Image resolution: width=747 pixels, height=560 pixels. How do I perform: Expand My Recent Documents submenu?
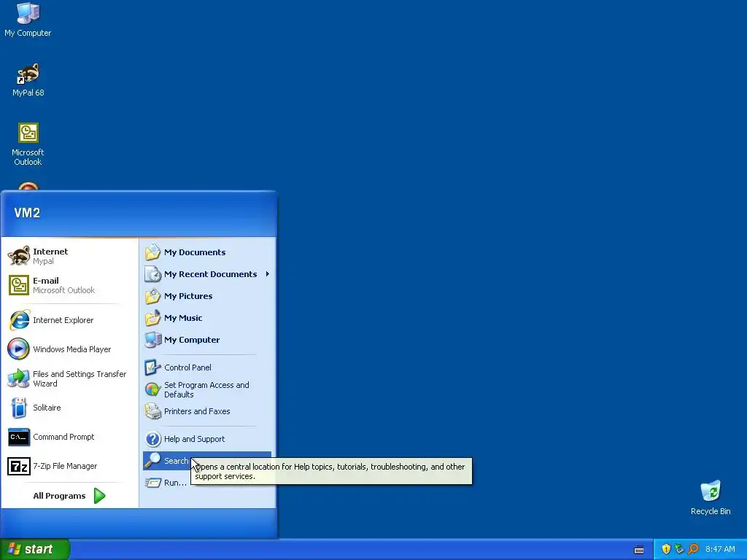pos(207,274)
